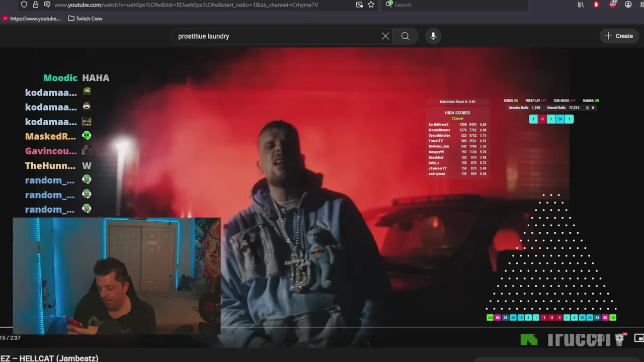The width and height of the screenshot is (644, 362).
Task: Click the picture-in-picture icon in the address bar
Action: click(359, 5)
